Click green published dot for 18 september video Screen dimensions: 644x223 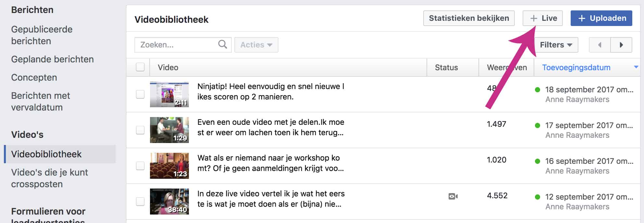(x=538, y=90)
